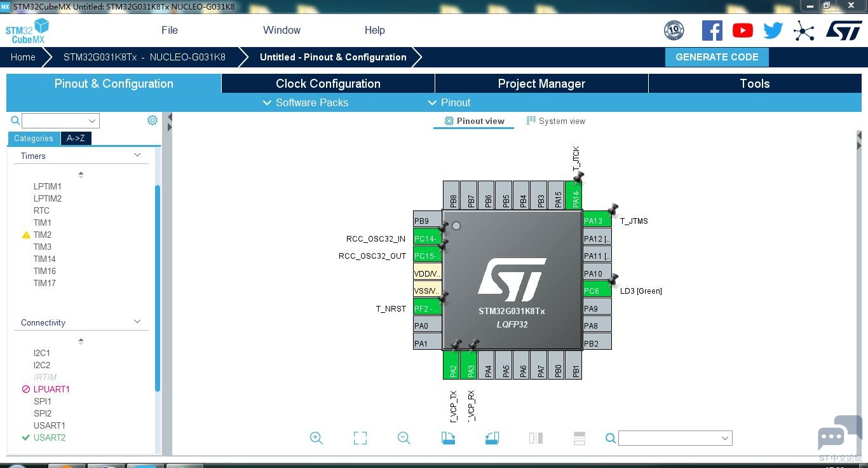Image resolution: width=868 pixels, height=468 pixels.
Task: Click pin PB9 on the chip
Action: point(427,221)
